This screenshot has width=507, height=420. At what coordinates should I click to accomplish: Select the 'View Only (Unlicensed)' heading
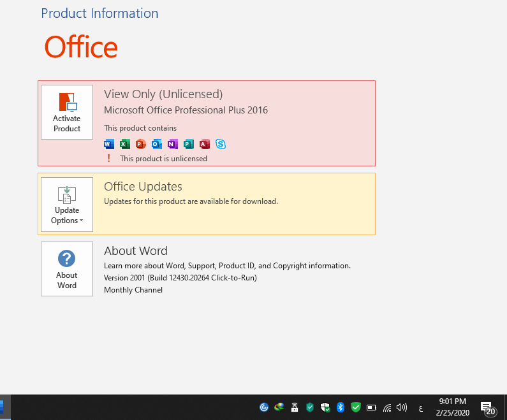click(x=163, y=94)
